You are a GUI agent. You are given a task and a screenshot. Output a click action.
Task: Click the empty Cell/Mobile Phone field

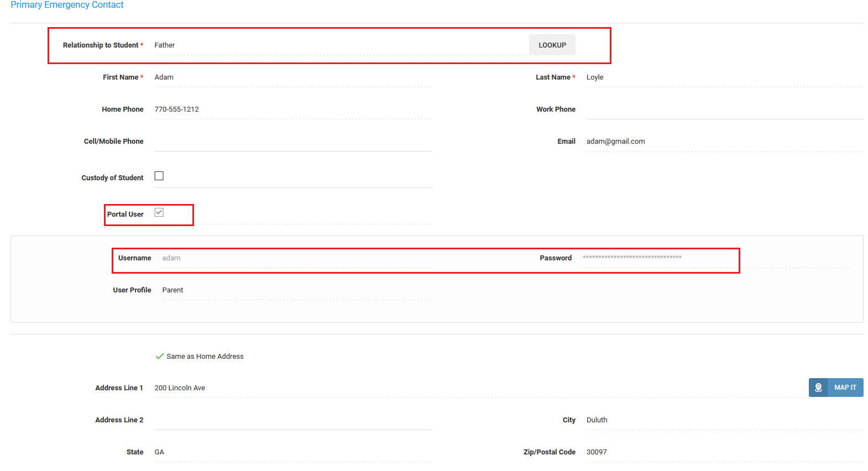[x=293, y=142]
